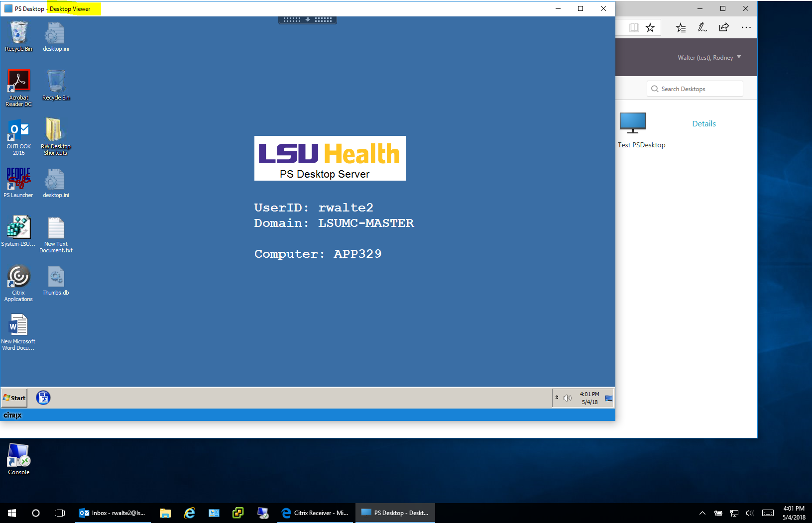Switch to Citrix Receiver Edge taskbar item
Viewport: 812px width, 523px height.
[315, 513]
